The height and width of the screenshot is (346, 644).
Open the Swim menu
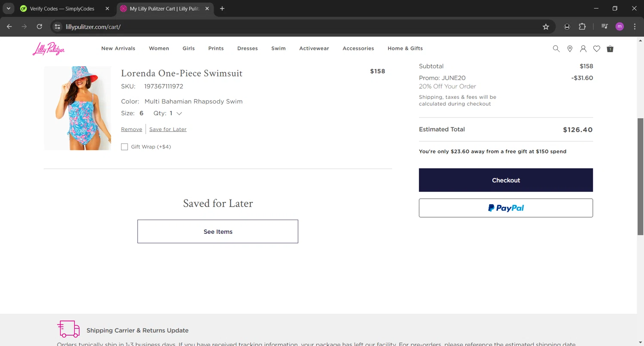279,49
